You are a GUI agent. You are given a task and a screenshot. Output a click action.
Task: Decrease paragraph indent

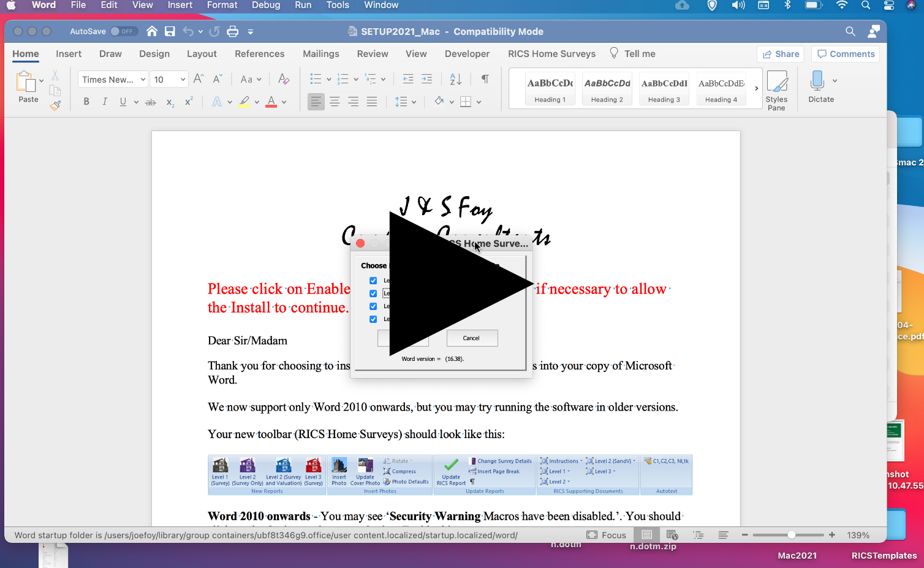(407, 79)
